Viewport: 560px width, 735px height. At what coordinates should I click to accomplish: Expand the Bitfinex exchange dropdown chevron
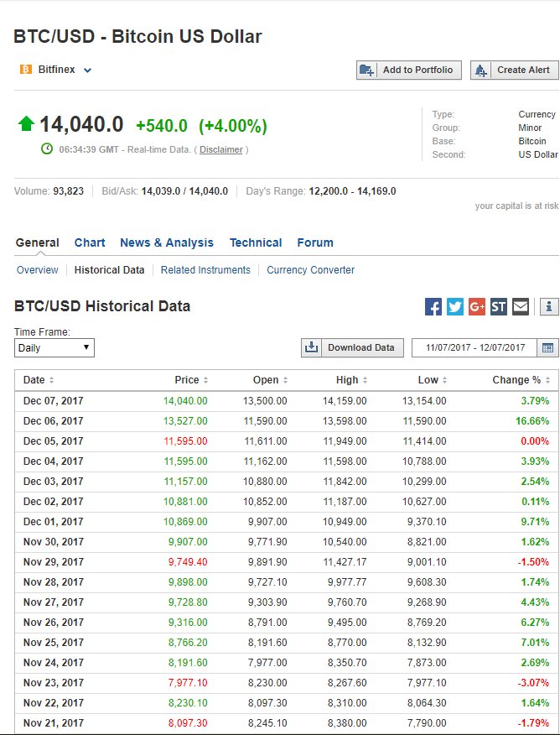[87, 70]
